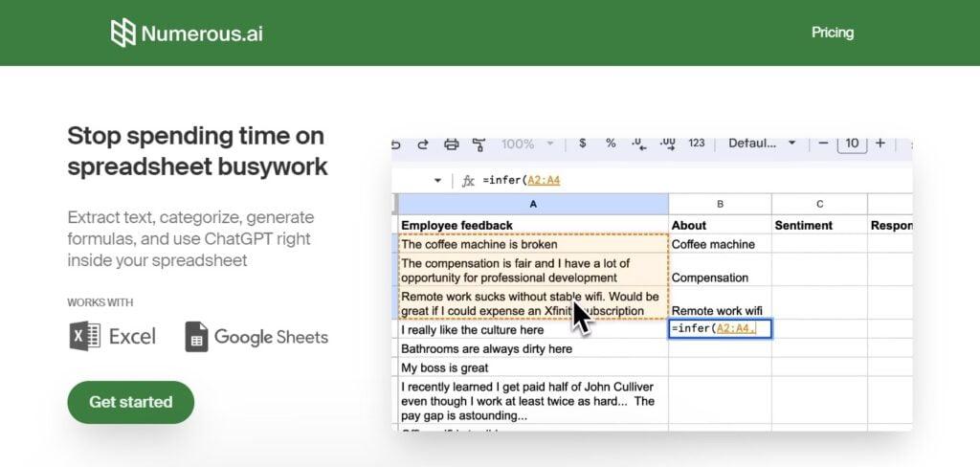980x467 pixels.
Task: Click the Get started button
Action: click(x=130, y=402)
